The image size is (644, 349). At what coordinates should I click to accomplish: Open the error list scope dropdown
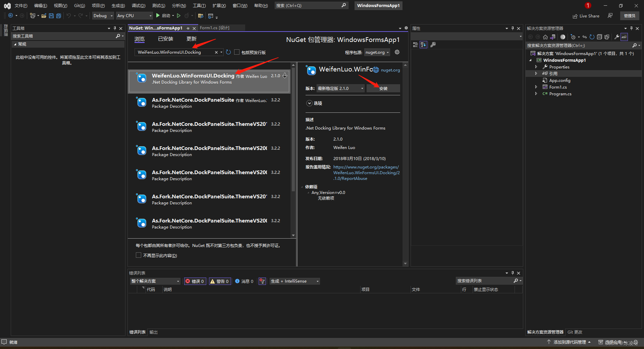coord(155,281)
